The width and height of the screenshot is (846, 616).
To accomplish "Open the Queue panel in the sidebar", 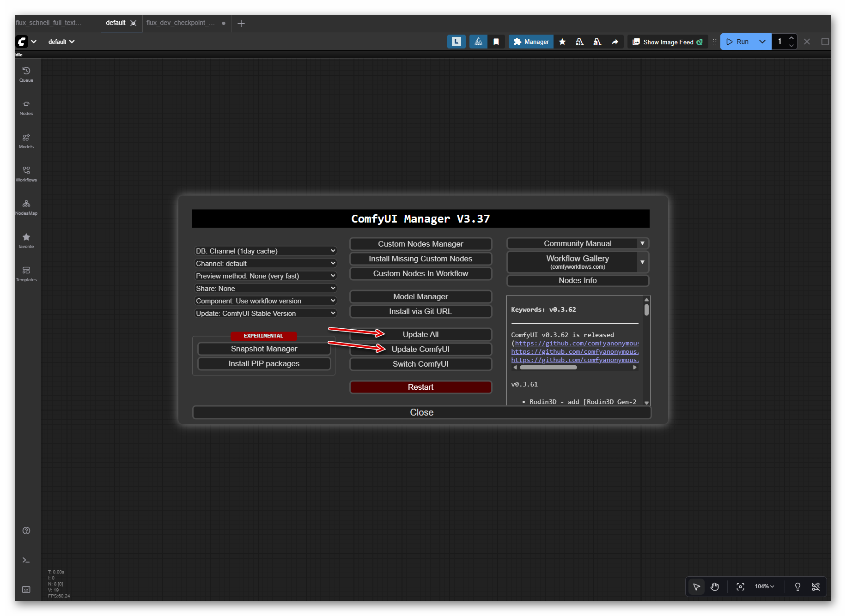I will tap(26, 74).
